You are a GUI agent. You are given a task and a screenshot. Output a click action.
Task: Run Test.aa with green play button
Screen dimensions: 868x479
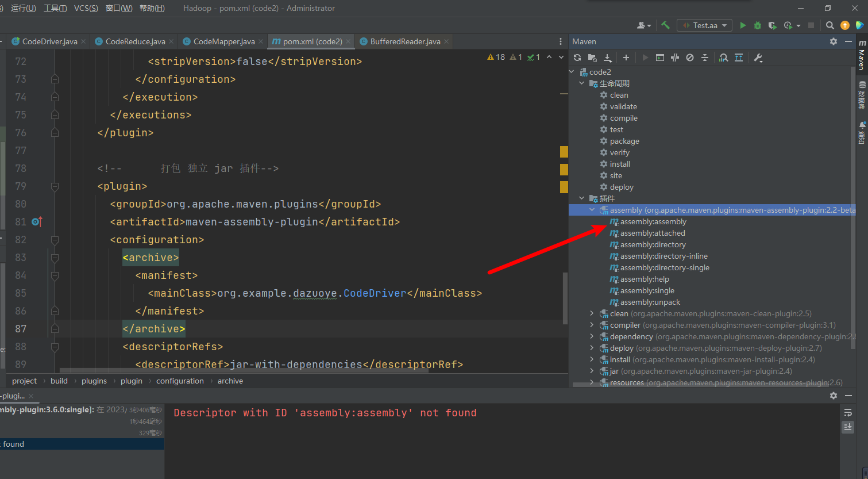click(x=743, y=25)
